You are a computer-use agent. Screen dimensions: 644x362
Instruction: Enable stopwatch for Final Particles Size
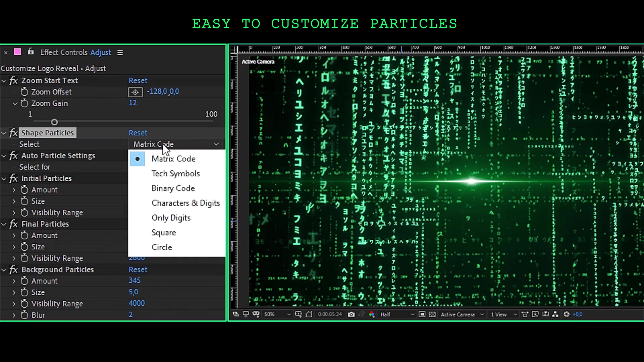24,247
